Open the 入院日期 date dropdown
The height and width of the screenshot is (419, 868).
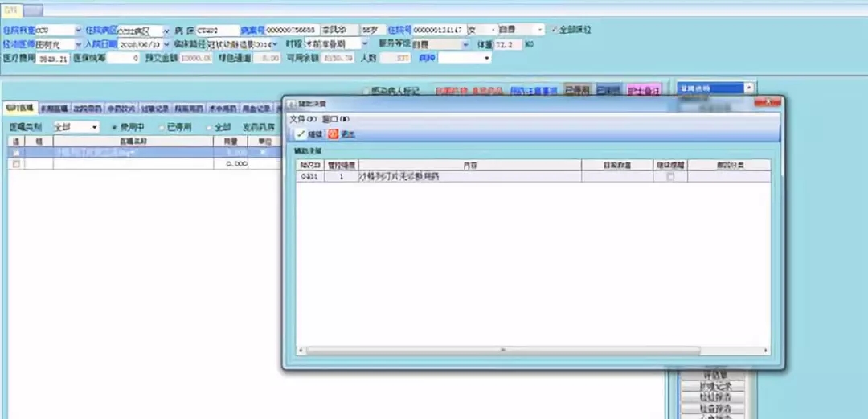click(x=166, y=44)
